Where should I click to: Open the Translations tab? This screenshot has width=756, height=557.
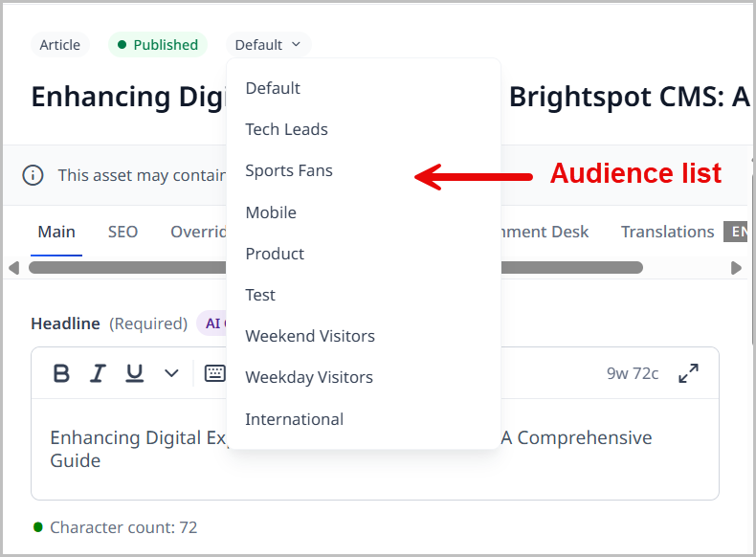pyautogui.click(x=667, y=232)
